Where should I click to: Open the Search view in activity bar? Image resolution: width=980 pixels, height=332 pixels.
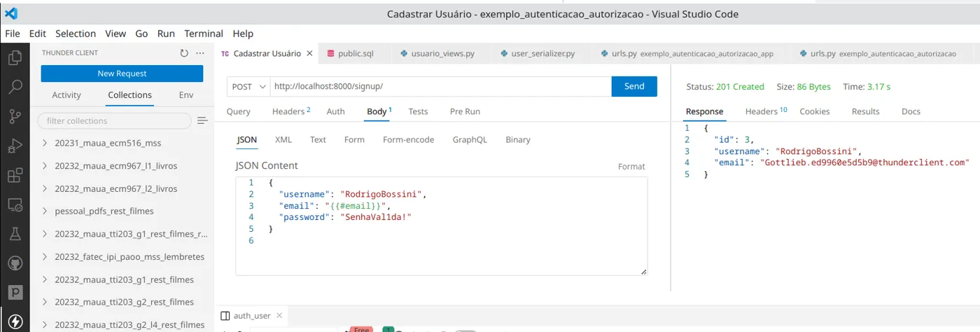pos(15,88)
